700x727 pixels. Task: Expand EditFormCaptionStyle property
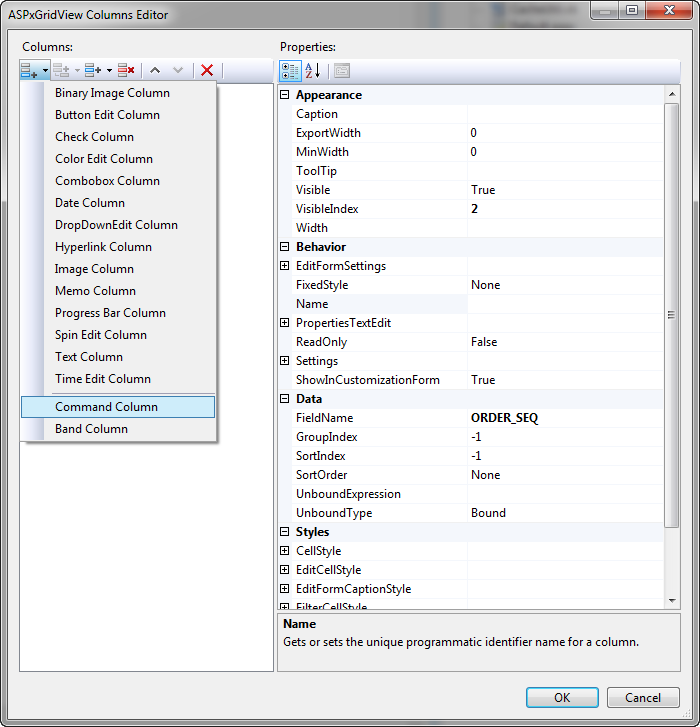click(x=285, y=589)
